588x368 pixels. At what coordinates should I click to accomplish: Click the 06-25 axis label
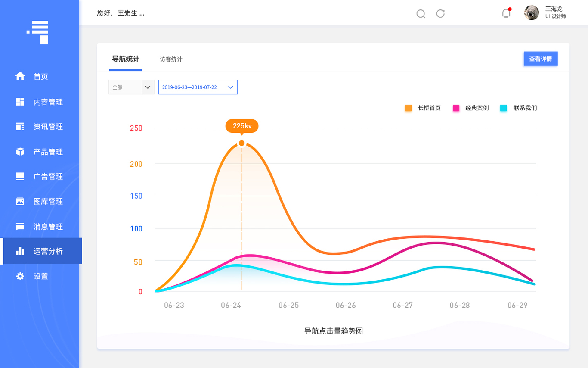coord(288,305)
